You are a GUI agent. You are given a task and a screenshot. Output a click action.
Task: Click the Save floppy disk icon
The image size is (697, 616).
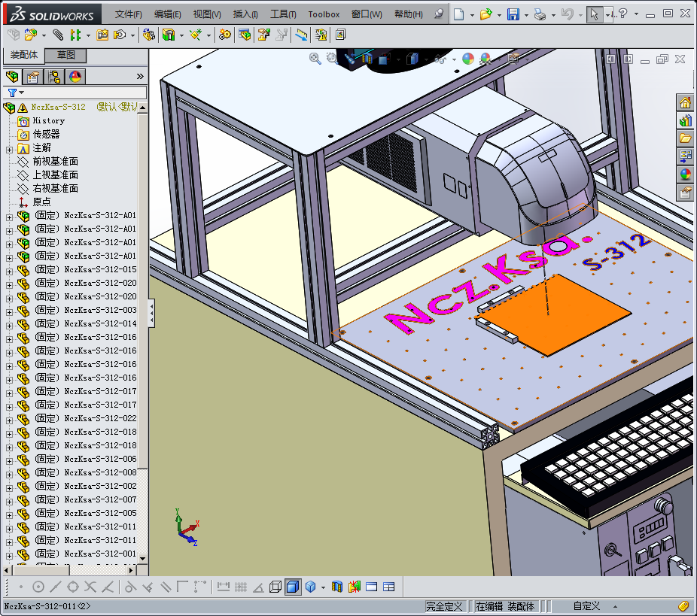(x=513, y=14)
